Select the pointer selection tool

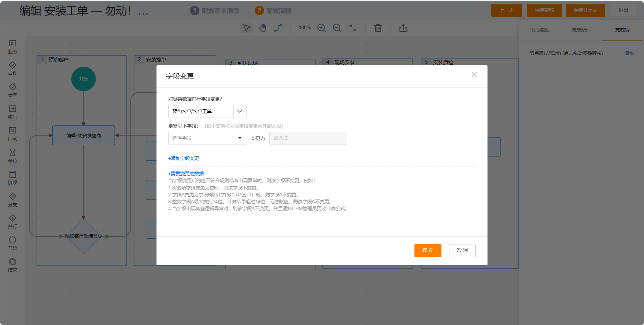[247, 28]
